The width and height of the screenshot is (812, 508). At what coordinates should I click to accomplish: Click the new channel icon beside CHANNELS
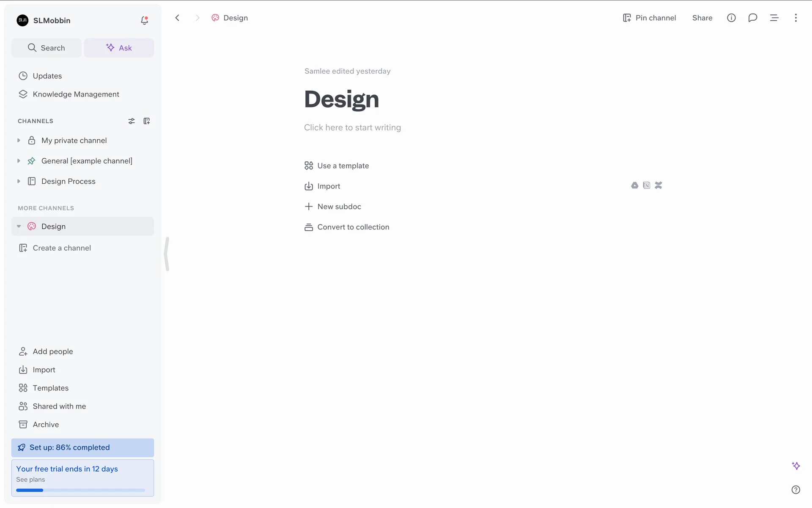click(147, 121)
